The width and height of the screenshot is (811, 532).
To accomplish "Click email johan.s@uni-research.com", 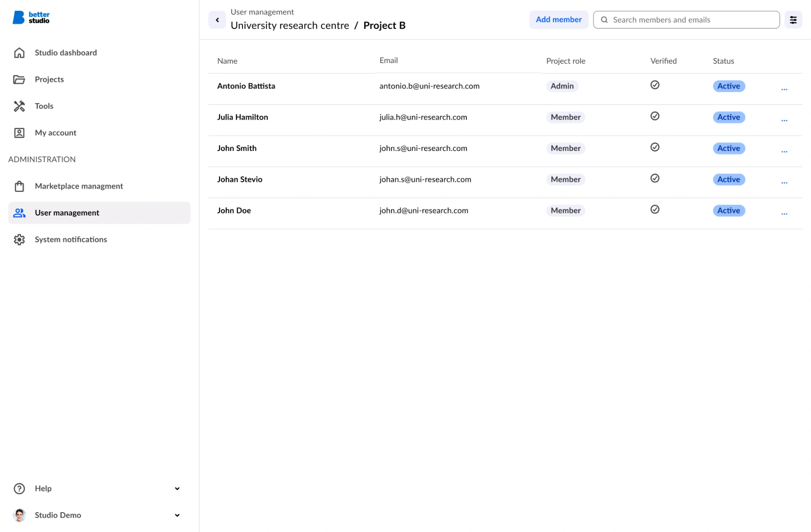I will click(x=425, y=179).
